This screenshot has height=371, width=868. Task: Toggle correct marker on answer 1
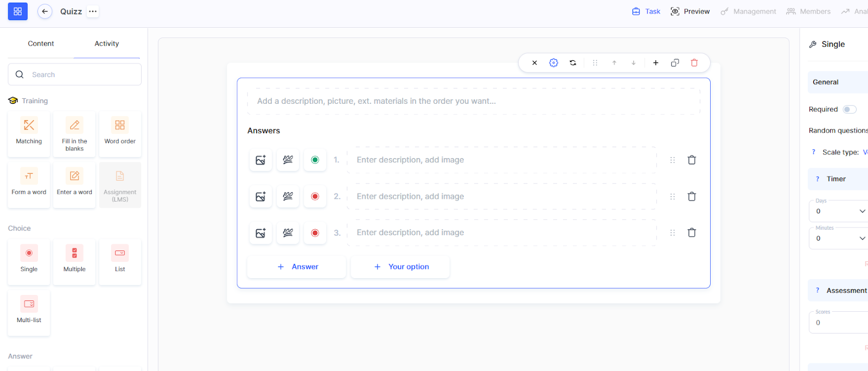315,160
